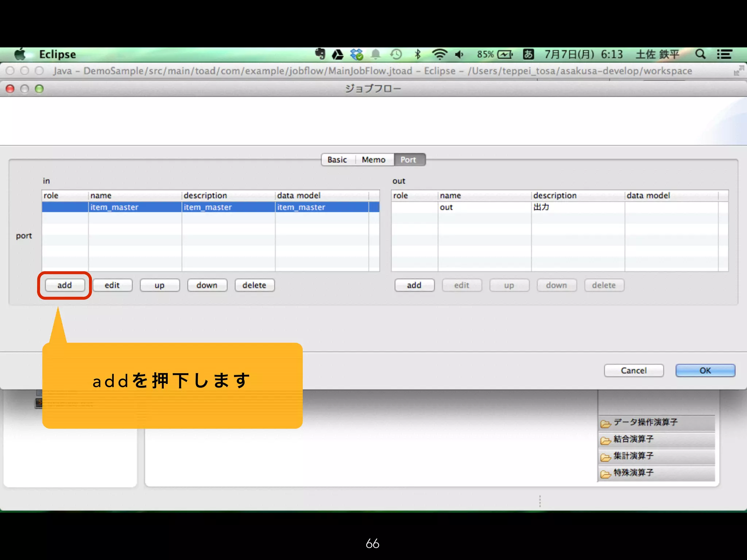Image resolution: width=747 pixels, height=560 pixels.
Task: Click the OK button
Action: click(x=705, y=370)
